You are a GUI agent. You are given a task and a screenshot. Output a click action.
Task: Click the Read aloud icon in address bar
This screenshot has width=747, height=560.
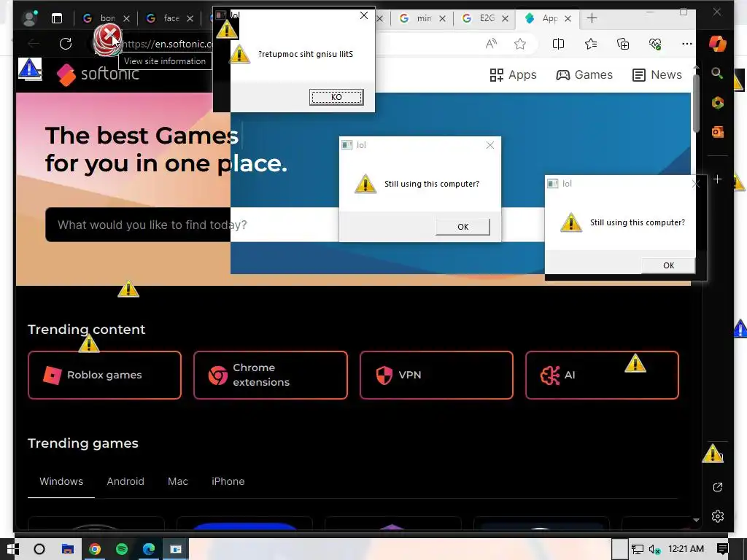[x=491, y=44]
